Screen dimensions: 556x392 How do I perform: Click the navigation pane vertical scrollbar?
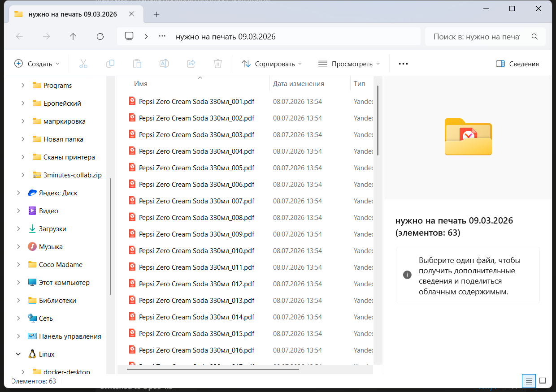click(x=110, y=236)
